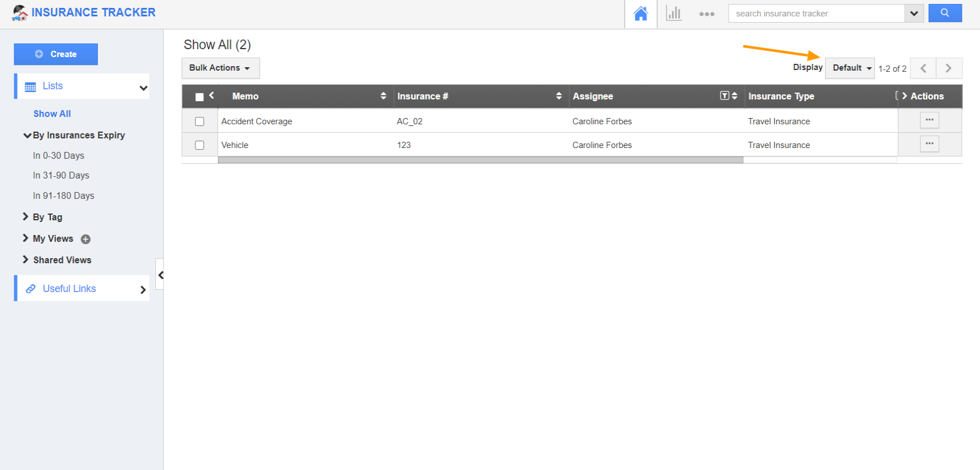Select the In 31-90 Days view
This screenshot has width=980, height=470.
coord(61,175)
